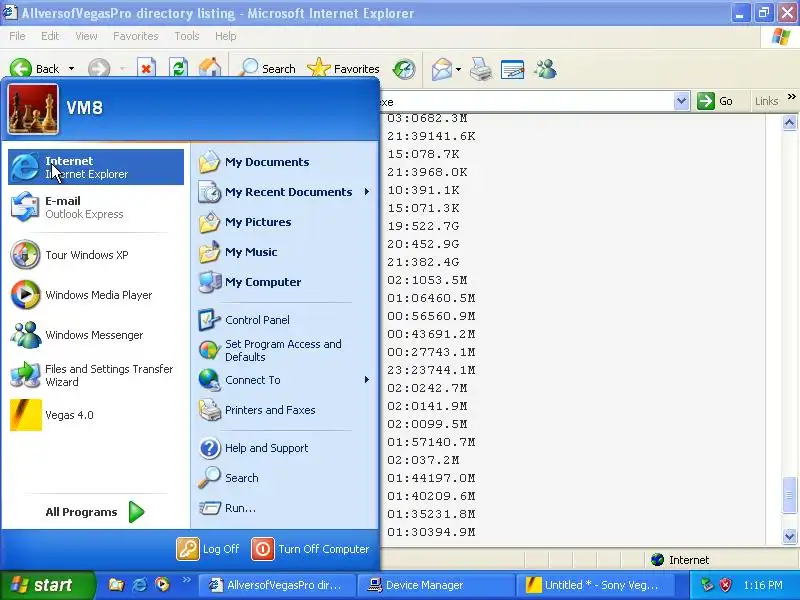Open Start menu Search
The width and height of the screenshot is (800, 600).
284,478
